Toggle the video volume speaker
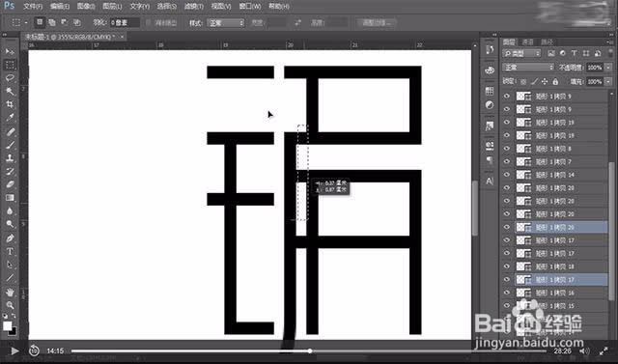The width and height of the screenshot is (618, 364). 584,350
